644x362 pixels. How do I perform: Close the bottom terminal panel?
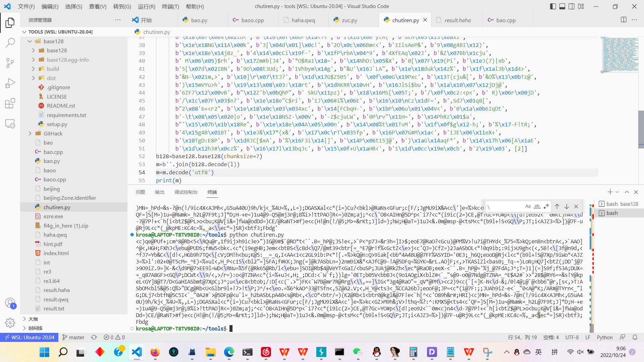[x=636, y=192]
